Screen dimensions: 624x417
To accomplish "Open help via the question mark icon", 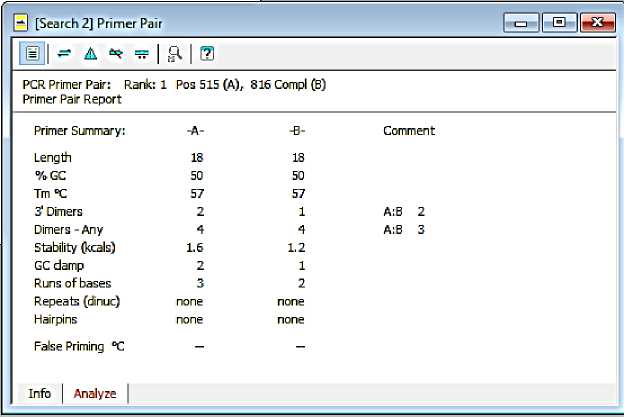I will click(x=206, y=53).
